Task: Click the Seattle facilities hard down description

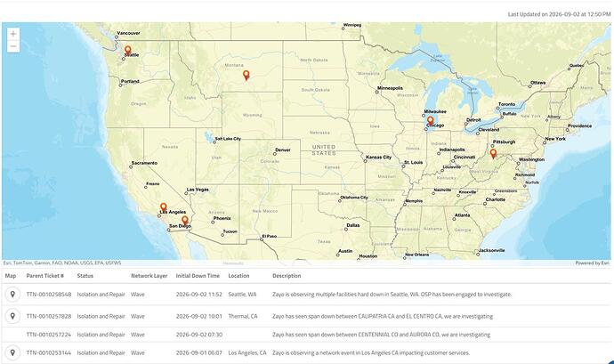Action: (x=392, y=295)
